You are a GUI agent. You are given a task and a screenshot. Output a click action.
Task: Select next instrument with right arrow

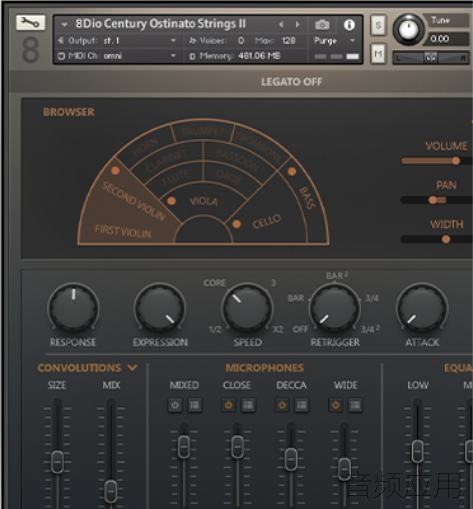pyautogui.click(x=298, y=24)
